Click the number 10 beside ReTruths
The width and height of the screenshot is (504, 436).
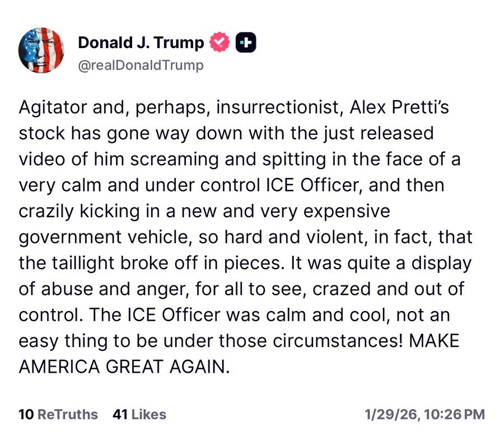click(x=26, y=415)
